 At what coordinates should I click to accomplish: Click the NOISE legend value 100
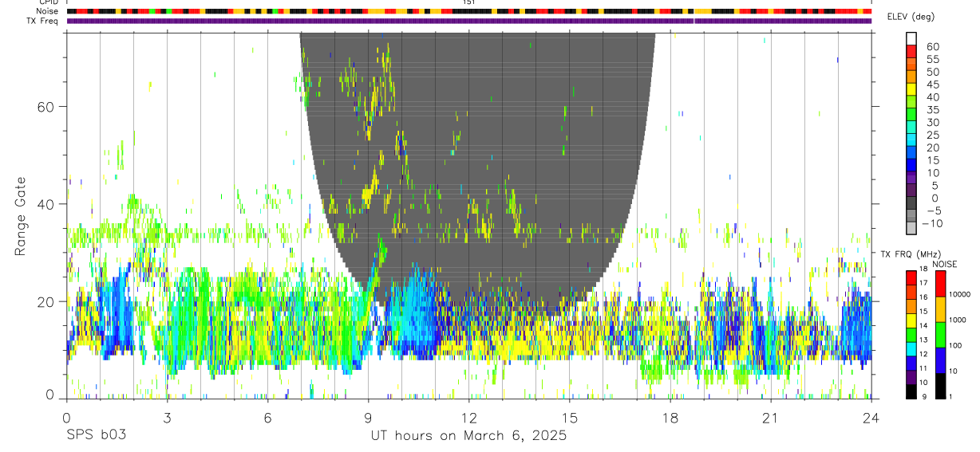[x=954, y=345]
